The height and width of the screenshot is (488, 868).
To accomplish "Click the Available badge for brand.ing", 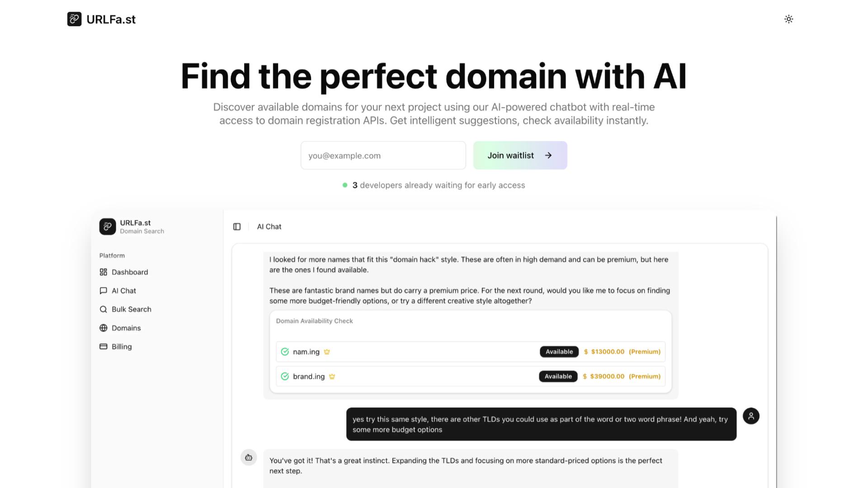I will [558, 376].
